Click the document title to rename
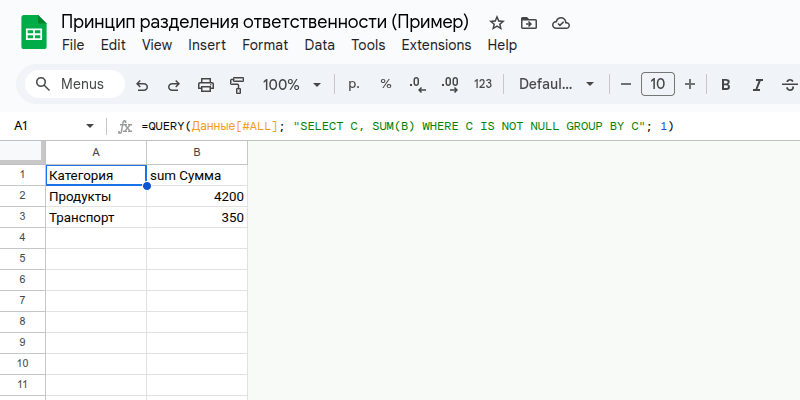This screenshot has width=800, height=400. coord(264,22)
